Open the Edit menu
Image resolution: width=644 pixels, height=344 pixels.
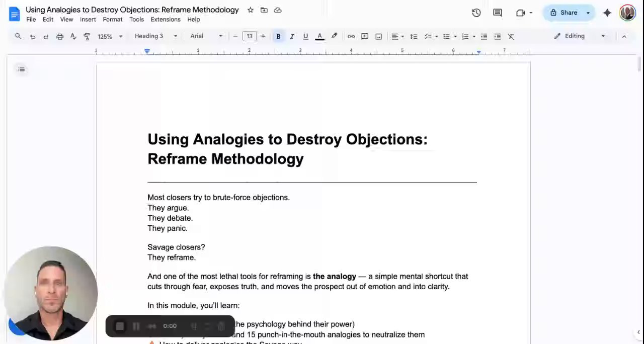[48, 20]
